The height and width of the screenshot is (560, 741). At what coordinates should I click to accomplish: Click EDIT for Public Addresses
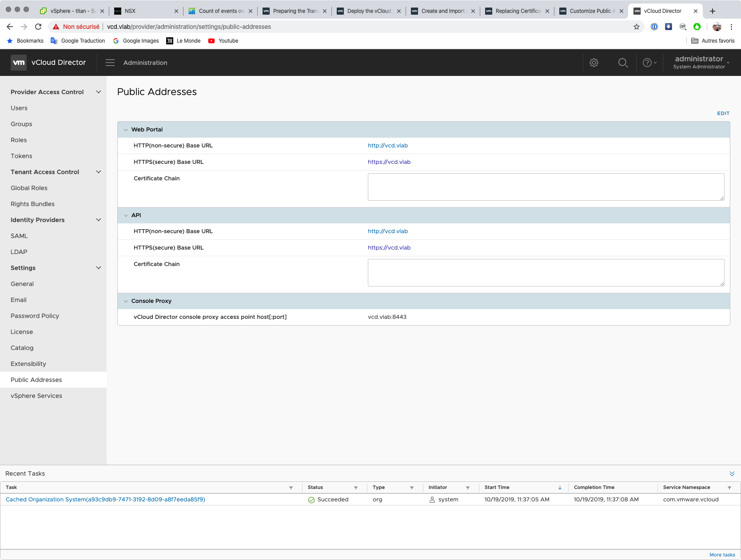(x=723, y=113)
